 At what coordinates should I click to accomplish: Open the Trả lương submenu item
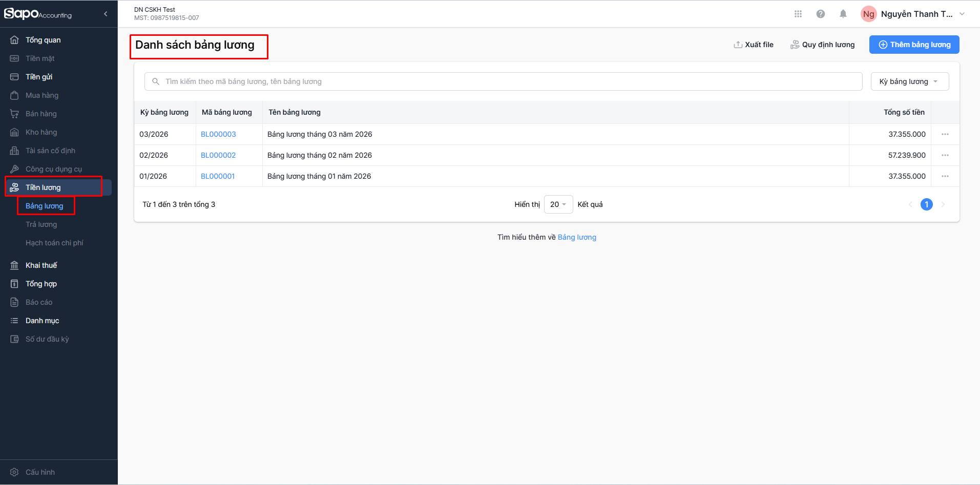(x=41, y=224)
